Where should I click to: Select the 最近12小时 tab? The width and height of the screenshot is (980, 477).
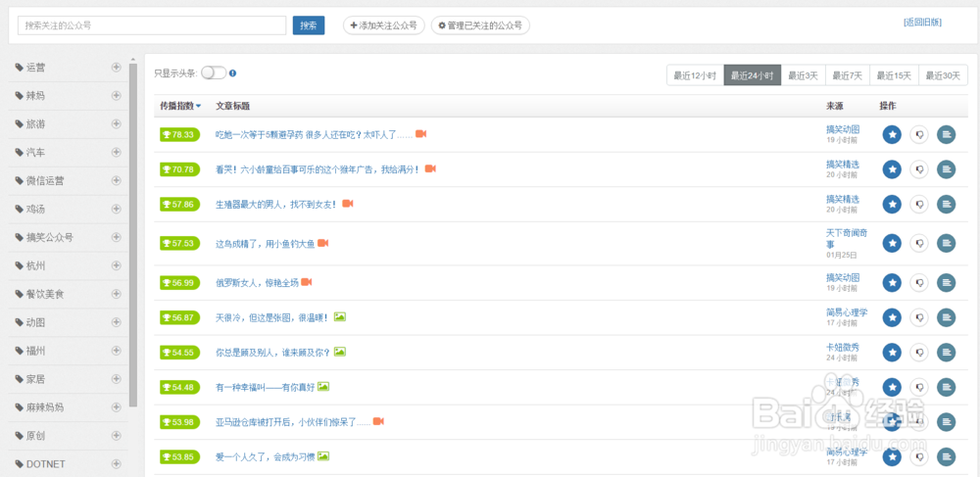[695, 75]
